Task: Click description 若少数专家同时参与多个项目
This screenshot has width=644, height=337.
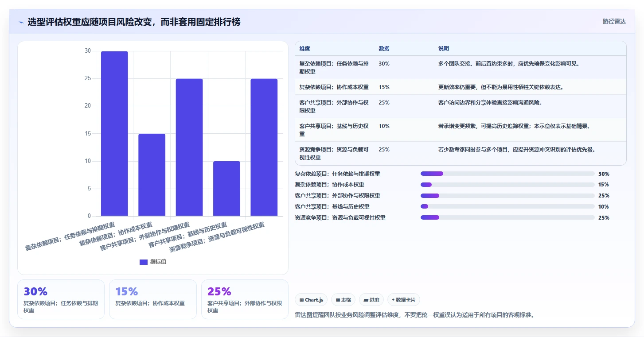Action: 517,150
